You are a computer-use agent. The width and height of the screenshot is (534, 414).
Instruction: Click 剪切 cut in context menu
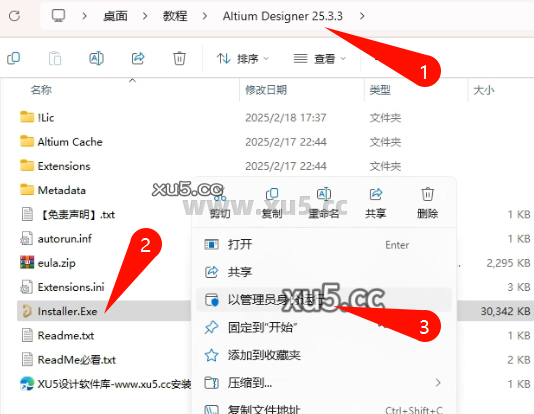click(220, 204)
